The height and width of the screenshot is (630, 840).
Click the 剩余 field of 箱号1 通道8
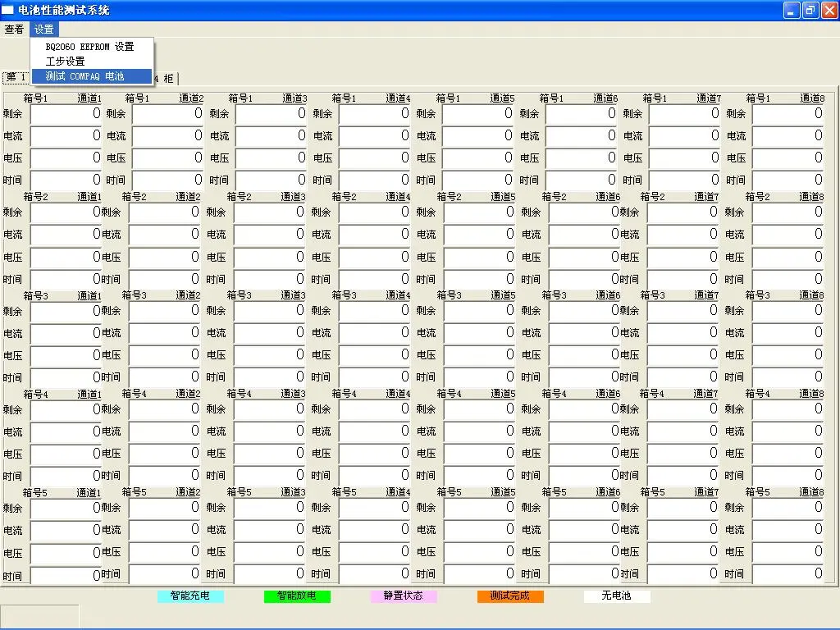coord(788,113)
